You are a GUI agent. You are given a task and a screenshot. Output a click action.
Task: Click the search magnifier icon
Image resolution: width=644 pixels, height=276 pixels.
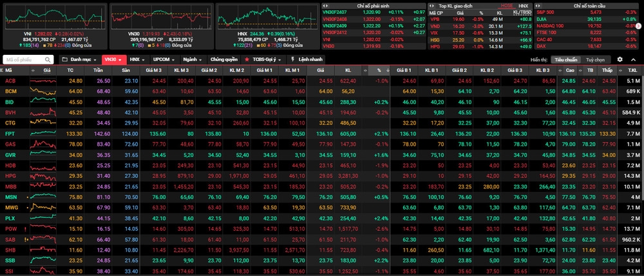[50, 59]
